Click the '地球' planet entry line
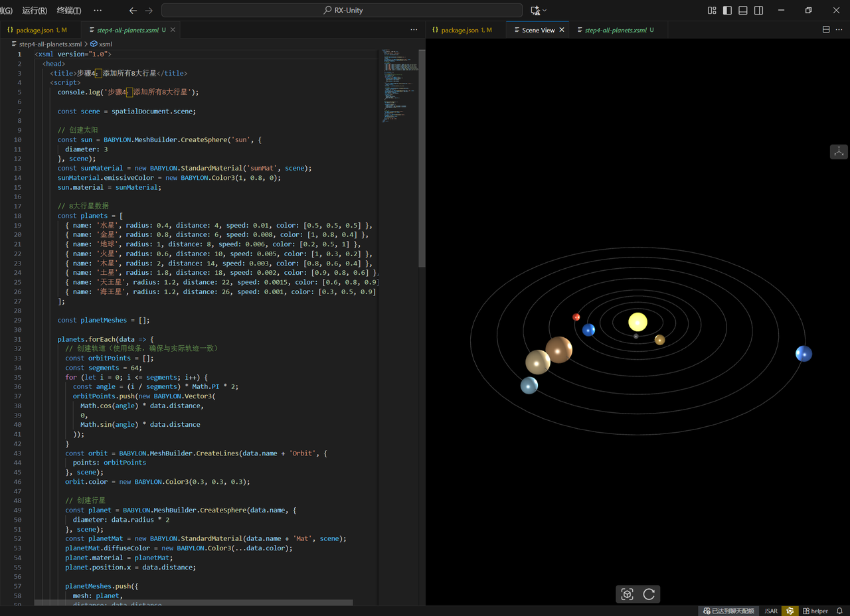The width and height of the screenshot is (850, 616). (213, 244)
